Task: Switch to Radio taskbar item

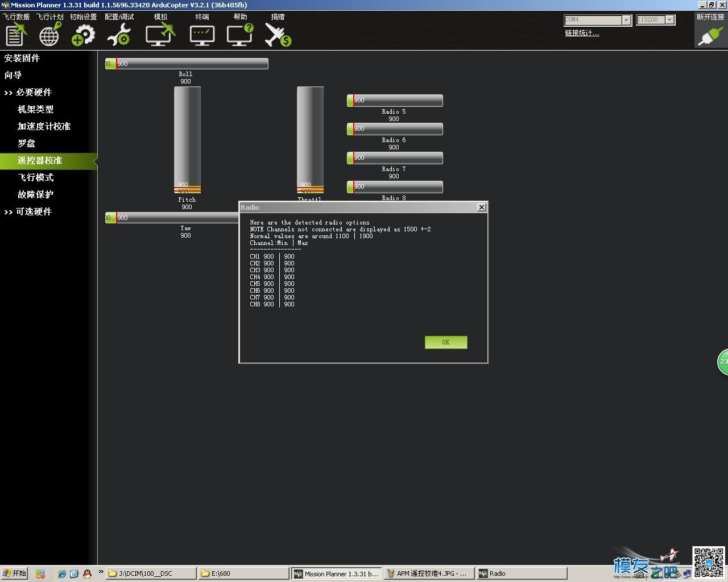Action: click(521, 573)
